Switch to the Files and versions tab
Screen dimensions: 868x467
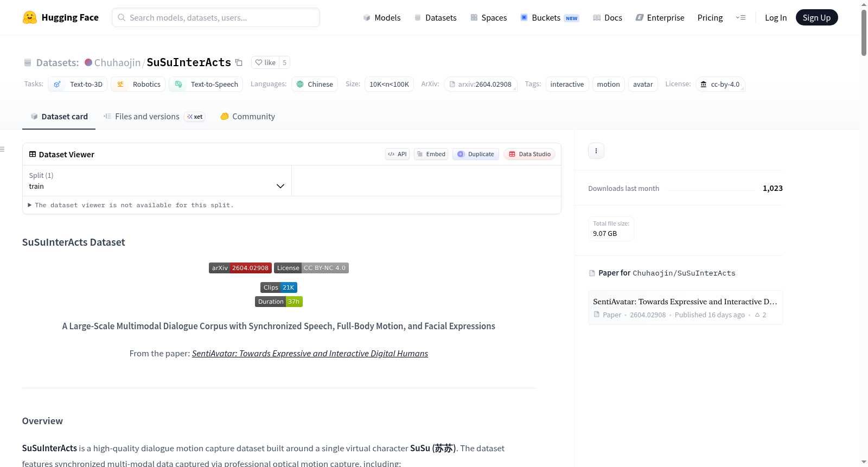pyautogui.click(x=154, y=117)
